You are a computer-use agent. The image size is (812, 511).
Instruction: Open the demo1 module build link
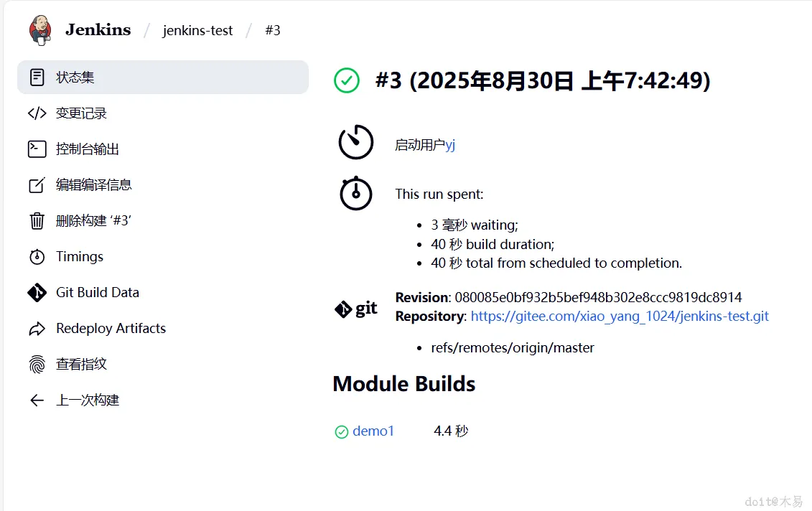tap(373, 431)
